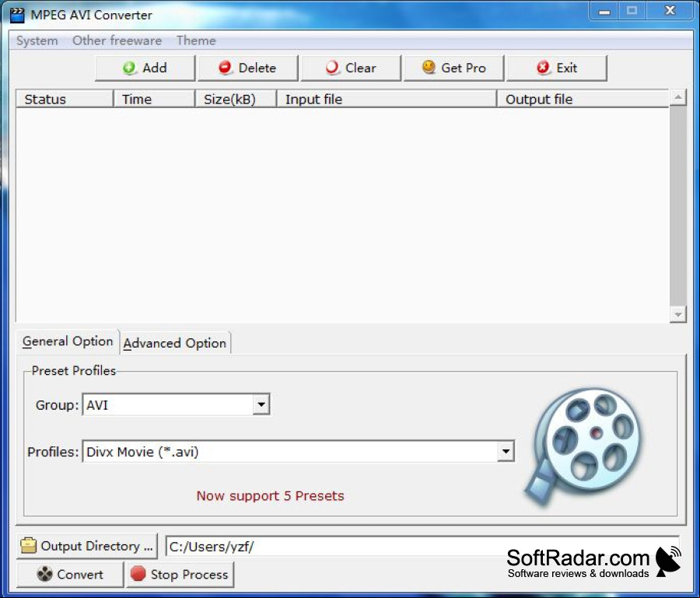
Task: Click the file list scroll down arrow
Action: tap(678, 315)
